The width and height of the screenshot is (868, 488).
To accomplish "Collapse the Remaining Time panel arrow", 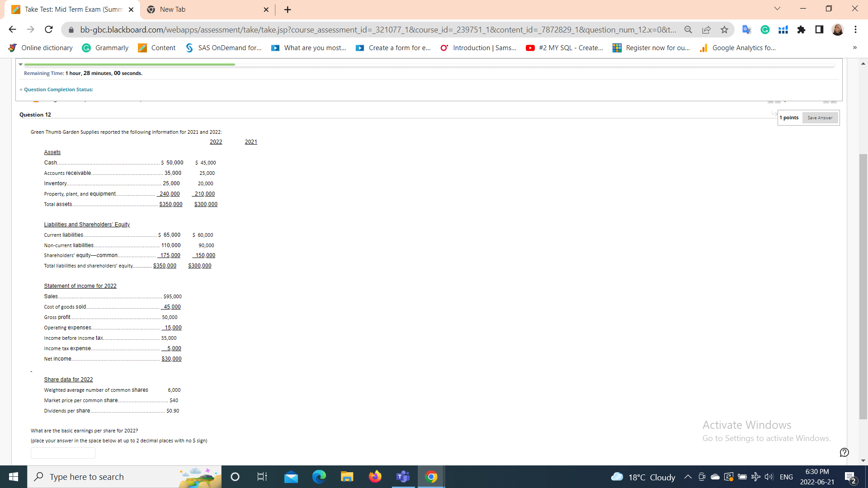I will pos(21,65).
